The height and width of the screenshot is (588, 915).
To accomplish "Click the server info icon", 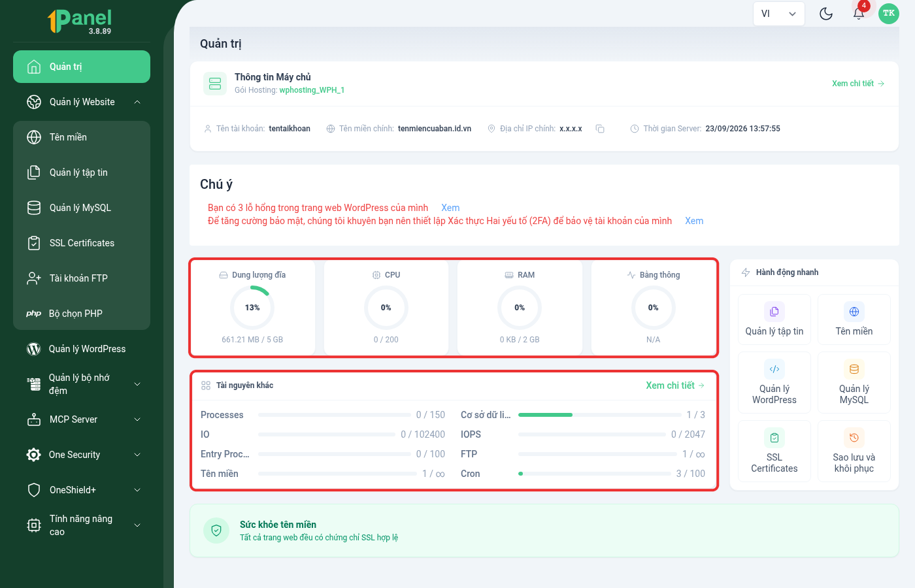I will [x=215, y=84].
